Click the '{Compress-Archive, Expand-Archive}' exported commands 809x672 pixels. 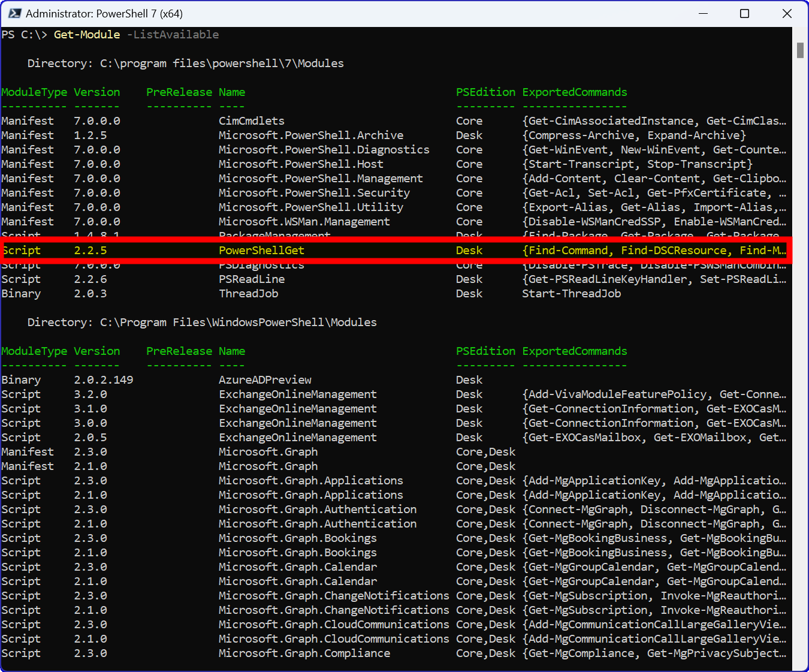[634, 135]
